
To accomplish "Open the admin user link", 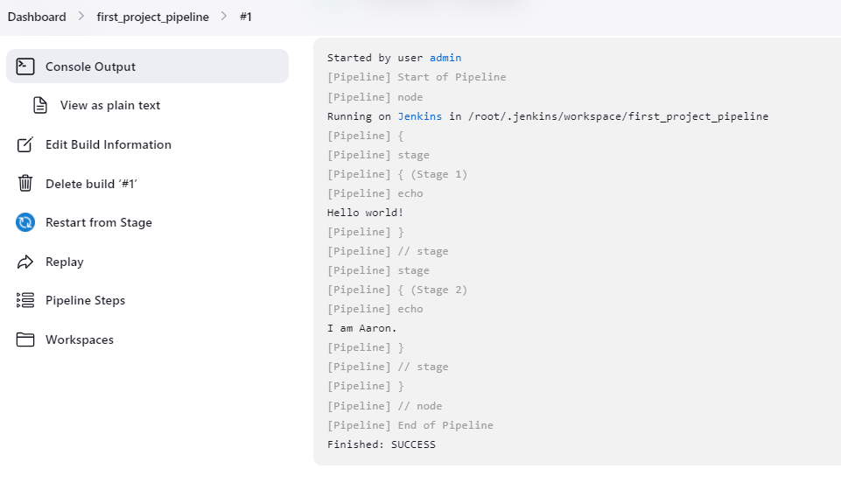I will click(445, 58).
